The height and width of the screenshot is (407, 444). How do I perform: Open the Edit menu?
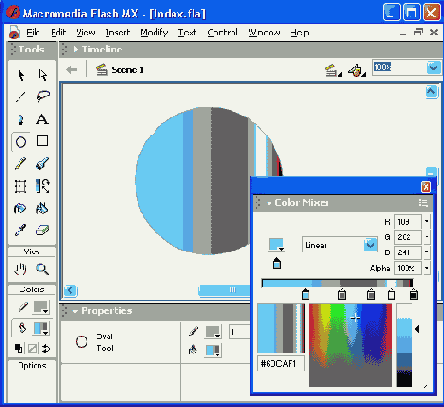[x=58, y=32]
